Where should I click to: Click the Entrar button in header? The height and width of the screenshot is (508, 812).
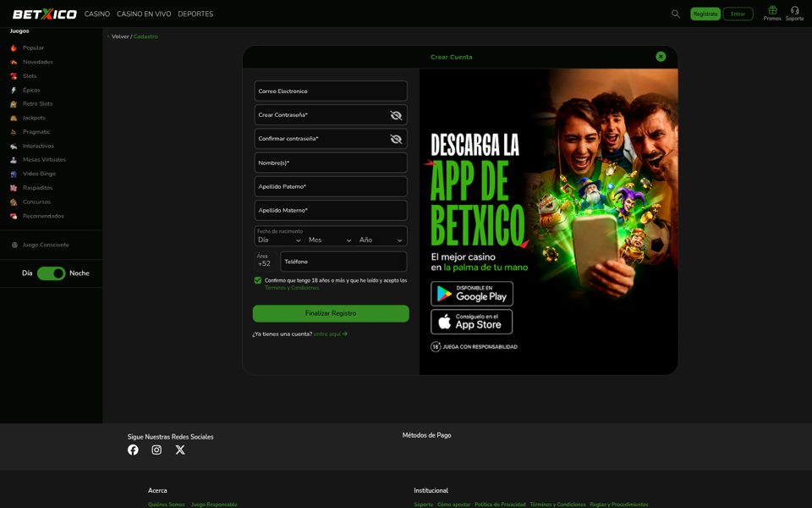(738, 14)
